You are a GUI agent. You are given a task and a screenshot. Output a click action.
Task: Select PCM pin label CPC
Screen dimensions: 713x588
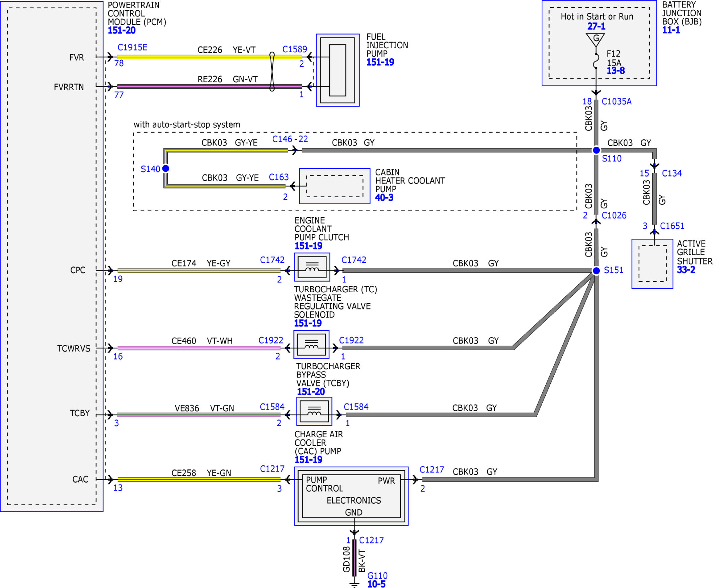click(78, 270)
